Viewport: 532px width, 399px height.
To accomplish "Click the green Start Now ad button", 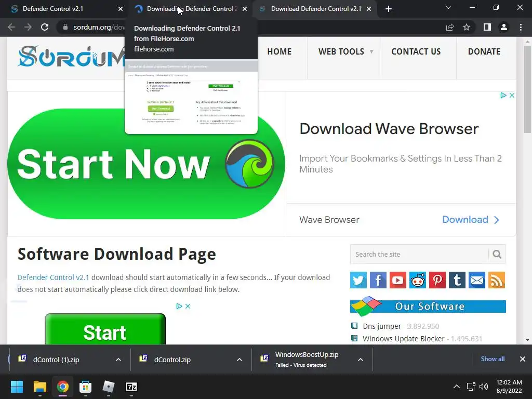I will pos(146,164).
